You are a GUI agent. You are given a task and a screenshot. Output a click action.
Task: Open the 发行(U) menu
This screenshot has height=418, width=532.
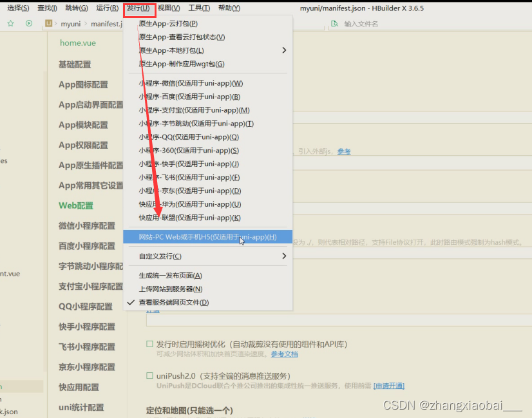click(x=138, y=8)
